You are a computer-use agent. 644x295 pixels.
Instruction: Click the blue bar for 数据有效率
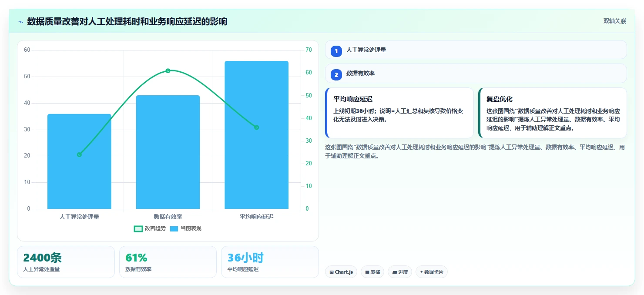168,152
